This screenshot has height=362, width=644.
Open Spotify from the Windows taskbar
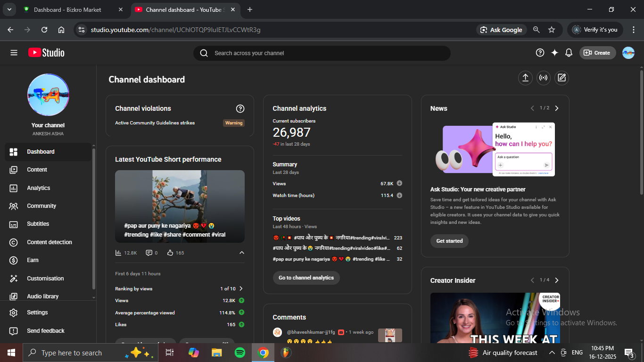pyautogui.click(x=239, y=353)
